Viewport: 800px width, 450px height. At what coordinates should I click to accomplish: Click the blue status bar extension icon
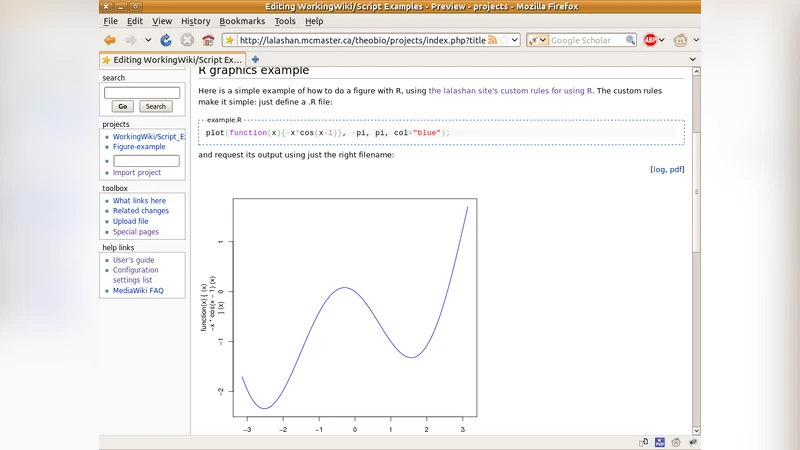pyautogui.click(x=660, y=442)
